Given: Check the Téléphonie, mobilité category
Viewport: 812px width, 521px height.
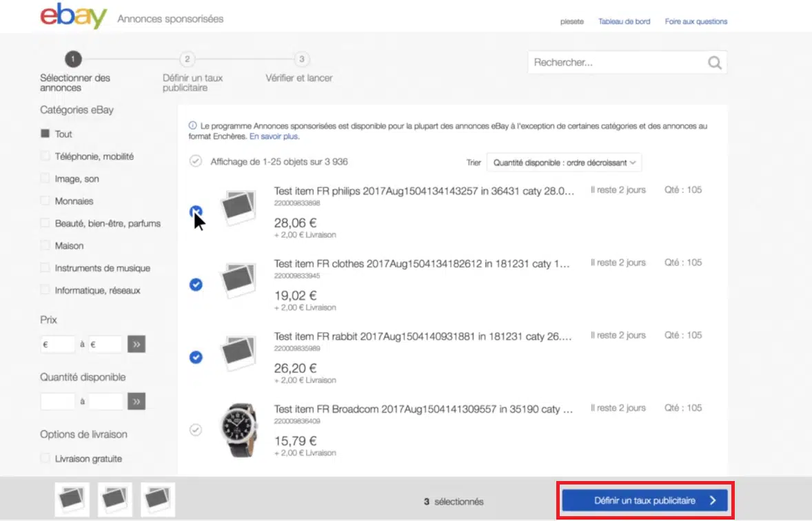Looking at the screenshot, I should (45, 156).
